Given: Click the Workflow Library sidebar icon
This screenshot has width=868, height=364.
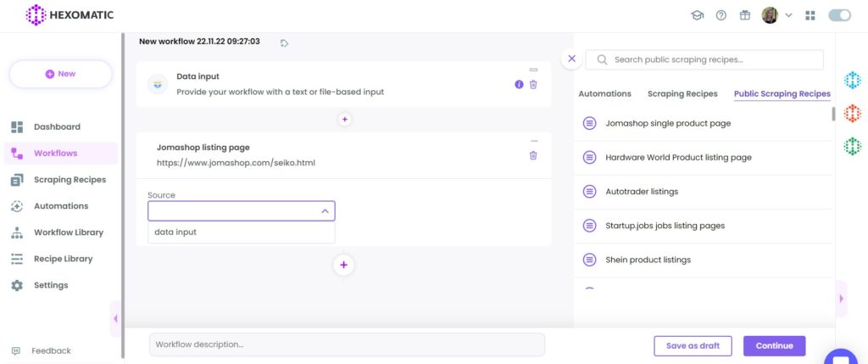Looking at the screenshot, I should 17,232.
